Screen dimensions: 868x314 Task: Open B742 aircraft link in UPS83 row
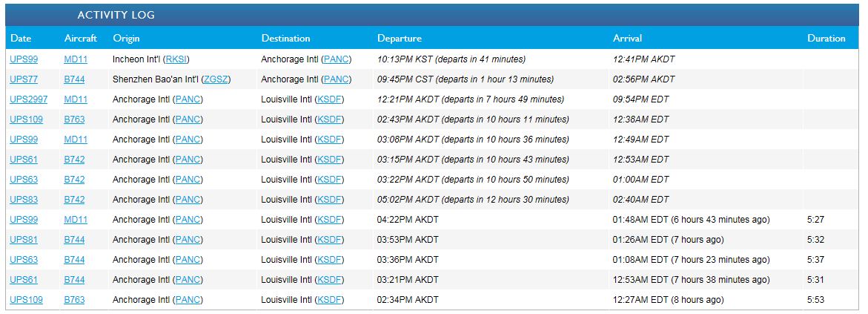click(74, 200)
